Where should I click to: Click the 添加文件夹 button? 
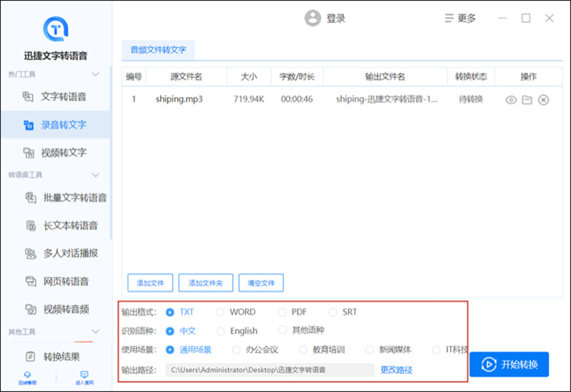[205, 283]
